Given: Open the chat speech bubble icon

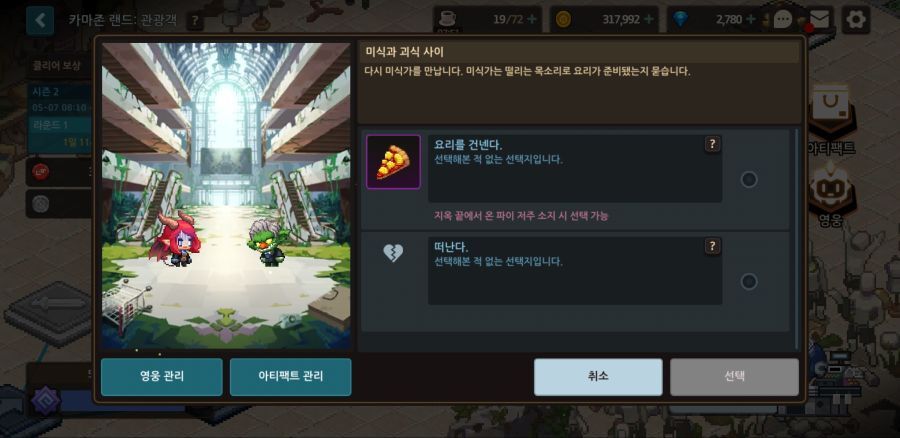Looking at the screenshot, I should [783, 20].
